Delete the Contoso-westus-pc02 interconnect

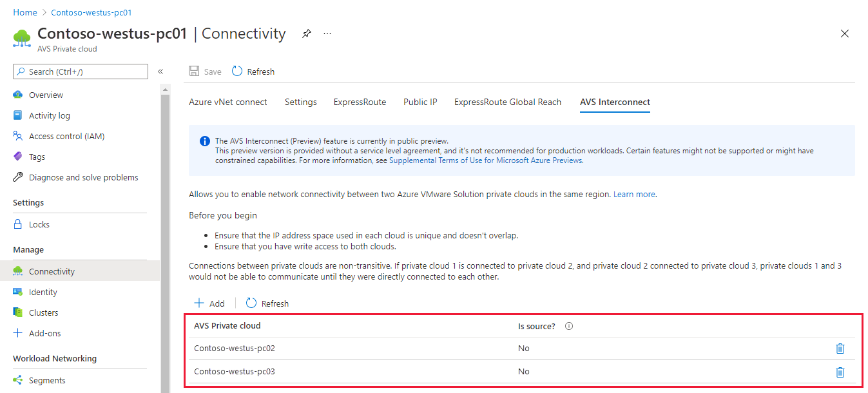coord(840,349)
